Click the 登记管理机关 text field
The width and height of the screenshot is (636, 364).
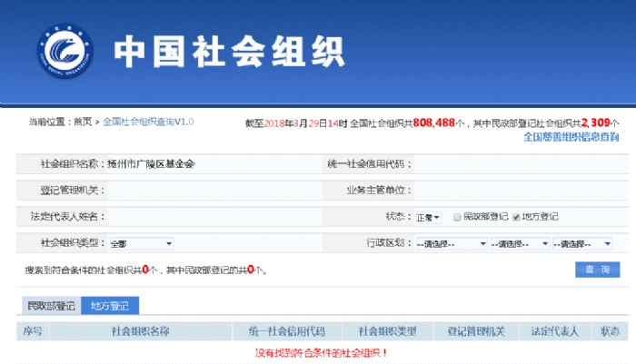coord(209,191)
